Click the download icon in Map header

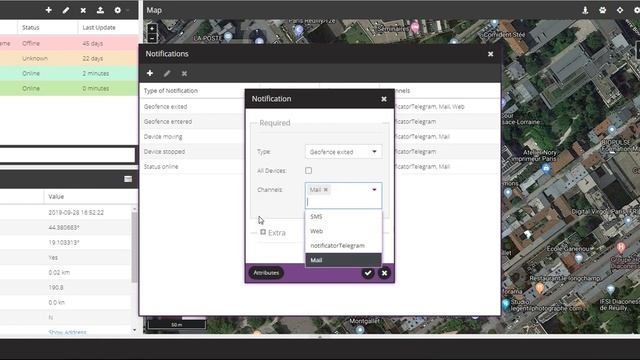(585, 10)
